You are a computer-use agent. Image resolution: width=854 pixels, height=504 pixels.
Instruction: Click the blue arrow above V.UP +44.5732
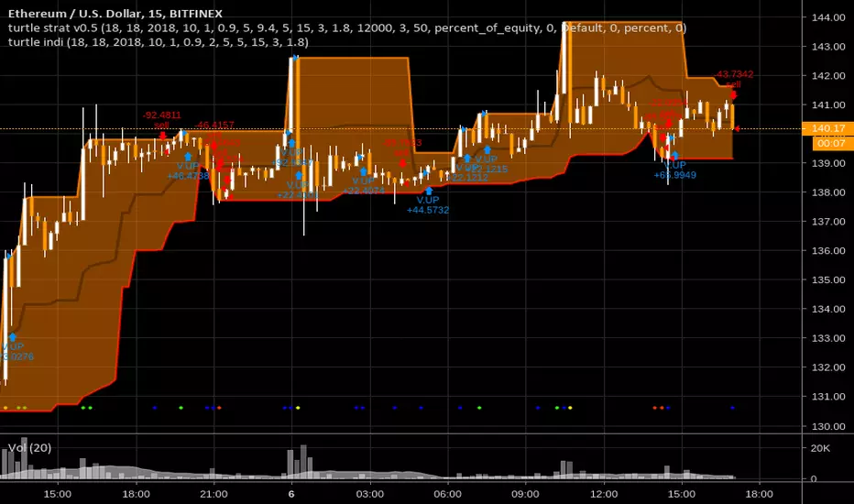(x=429, y=191)
